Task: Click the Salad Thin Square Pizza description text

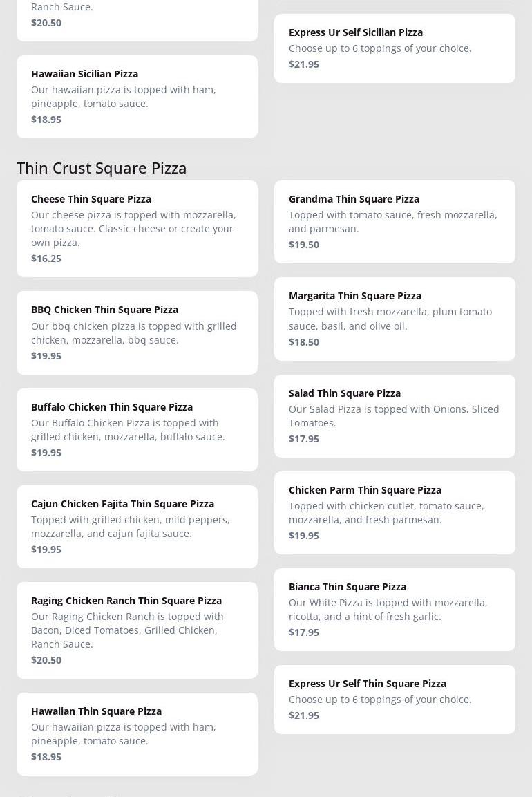Action: pos(393,416)
